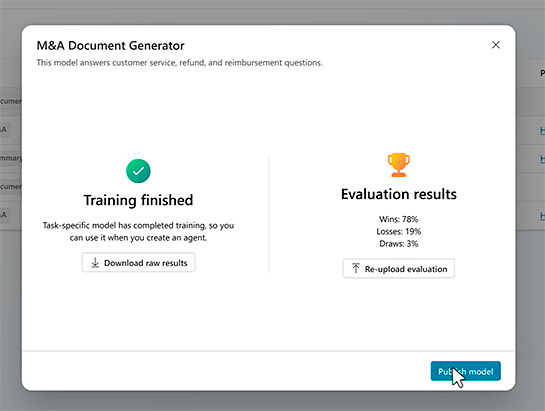Click the orange trophy evaluation icon
Image resolution: width=545 pixels, height=411 pixels.
tap(399, 165)
